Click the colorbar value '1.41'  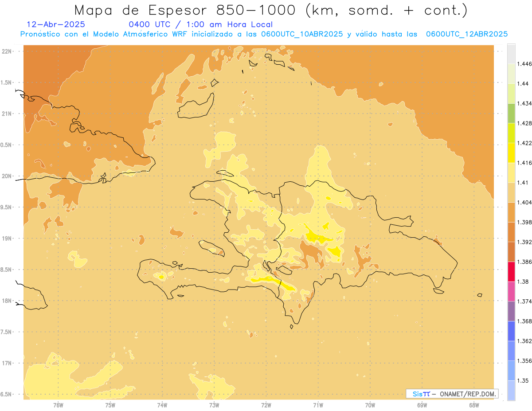point(523,183)
